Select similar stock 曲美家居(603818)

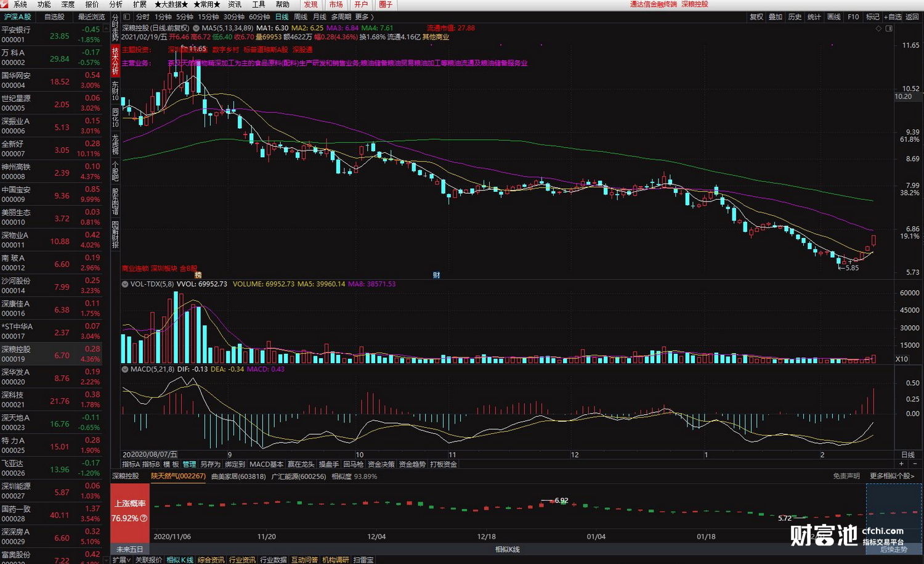pos(238,476)
